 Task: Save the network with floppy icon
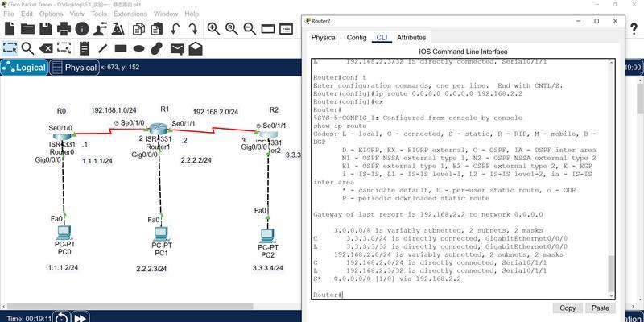pos(46,29)
